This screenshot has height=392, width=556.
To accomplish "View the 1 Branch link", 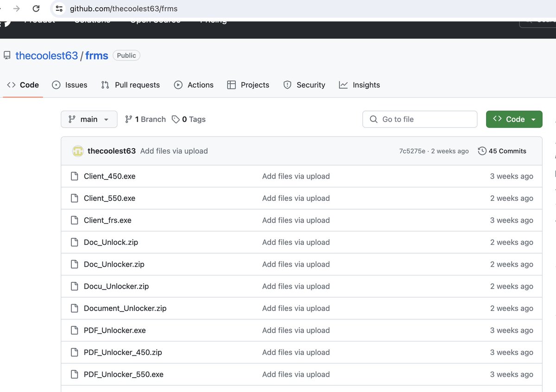I will [145, 119].
